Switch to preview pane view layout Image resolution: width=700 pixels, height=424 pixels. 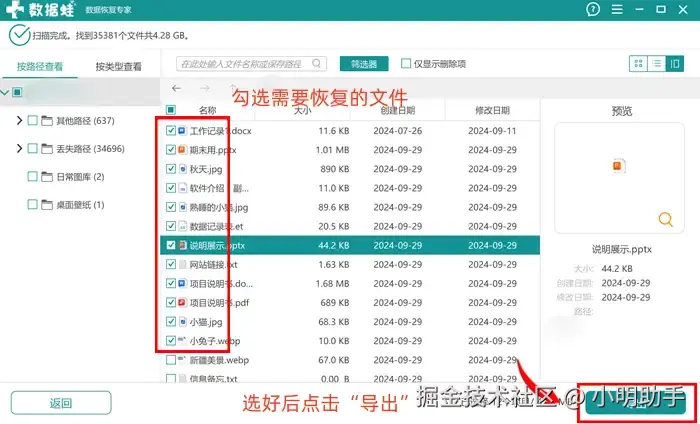point(675,63)
